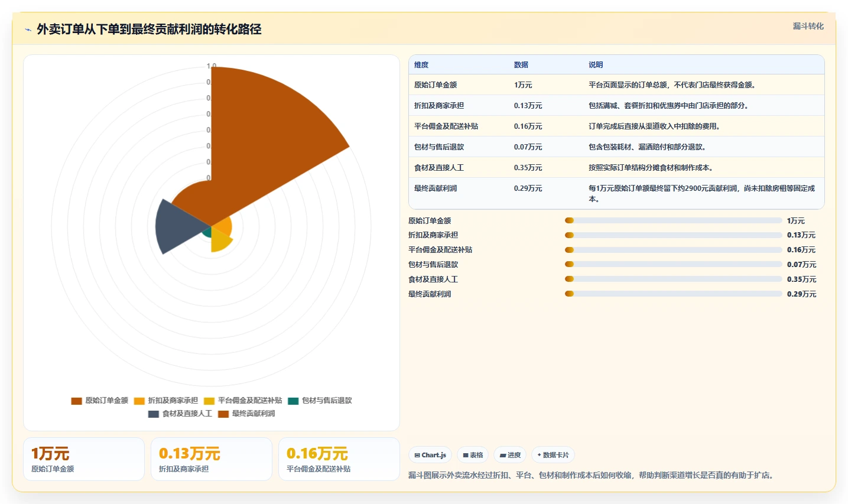This screenshot has width=848, height=504.
Task: Click the orange 折扣及商家承担 chart wedge
Action: pos(223,227)
